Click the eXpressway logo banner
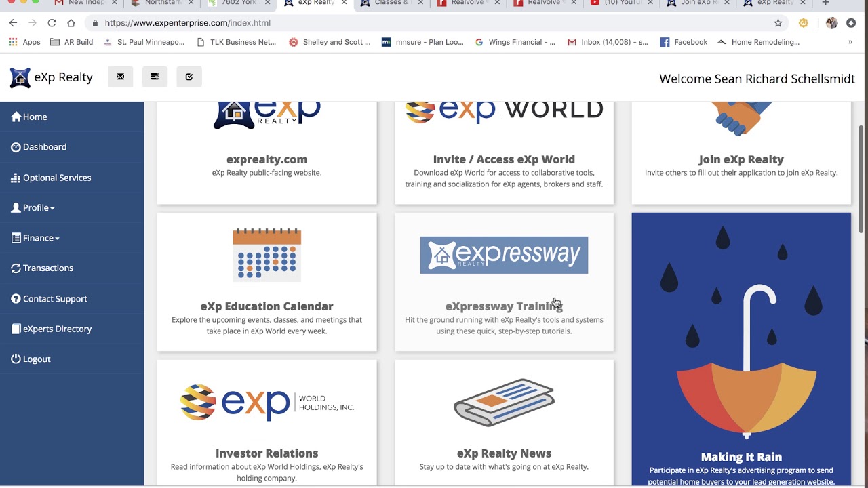868x488 pixels. click(x=504, y=255)
